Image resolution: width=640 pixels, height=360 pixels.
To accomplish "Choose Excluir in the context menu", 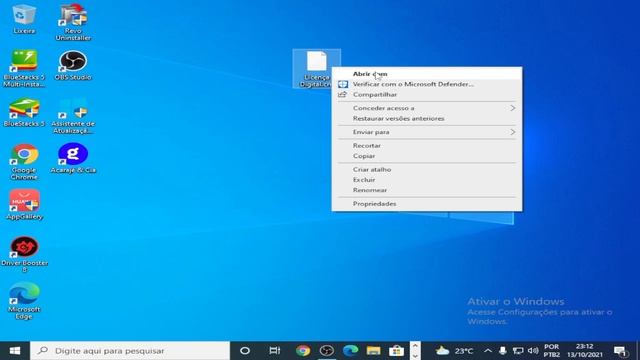I will (x=427, y=180).
